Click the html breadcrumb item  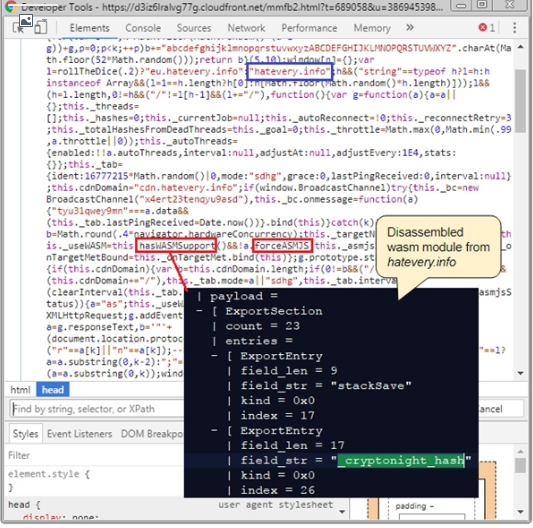(20, 390)
